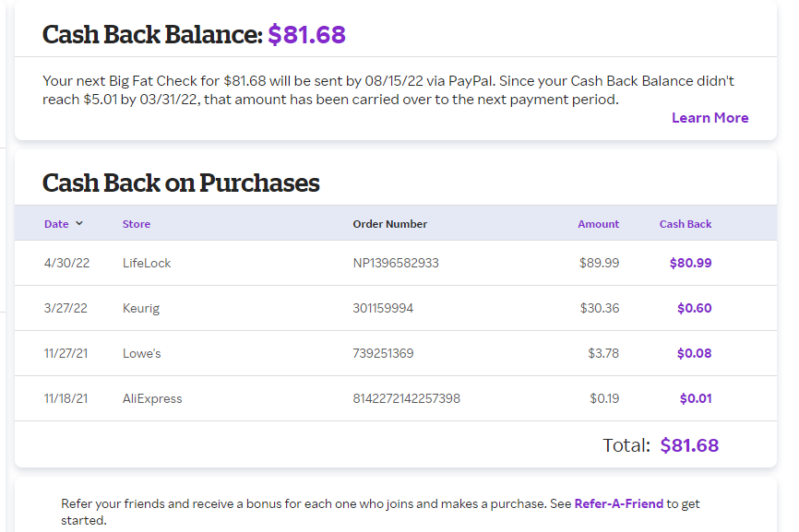Click the Learn More link
The width and height of the screenshot is (799, 532).
(710, 117)
